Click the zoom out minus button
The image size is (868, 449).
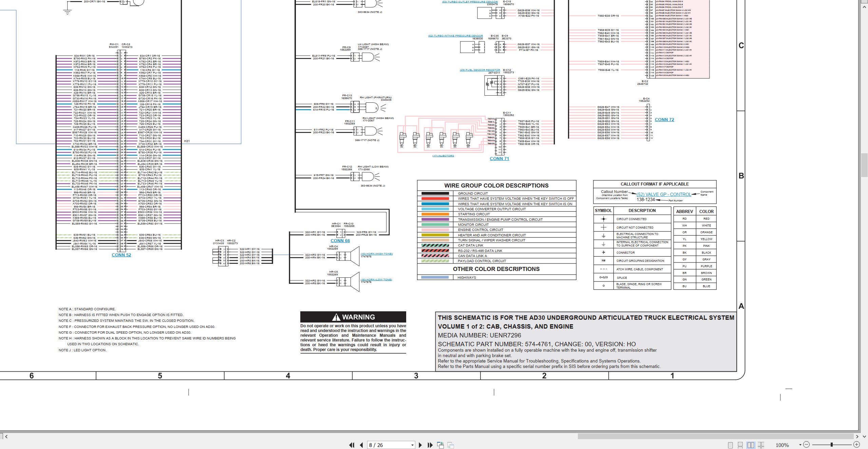(807, 445)
